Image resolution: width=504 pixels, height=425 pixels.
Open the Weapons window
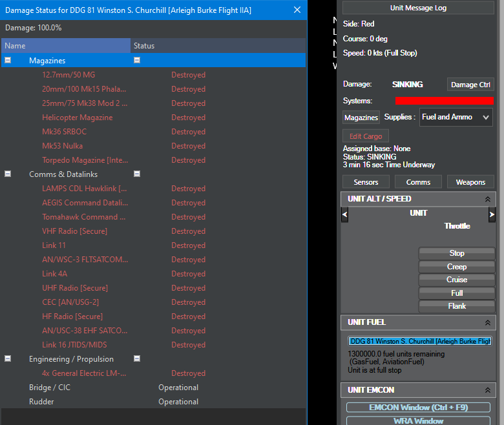point(470,182)
